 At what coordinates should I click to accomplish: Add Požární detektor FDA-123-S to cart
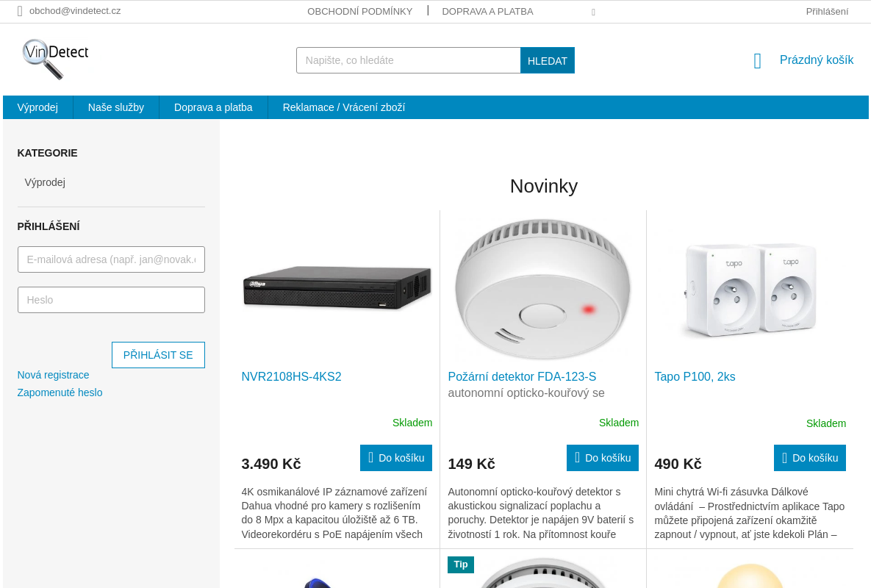(603, 458)
